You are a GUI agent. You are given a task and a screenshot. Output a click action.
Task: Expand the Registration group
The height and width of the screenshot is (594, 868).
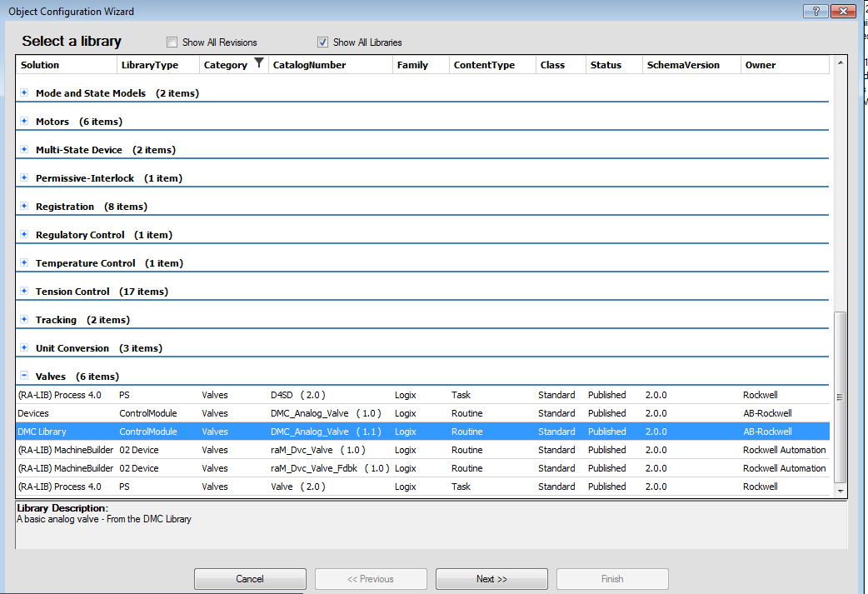point(24,206)
